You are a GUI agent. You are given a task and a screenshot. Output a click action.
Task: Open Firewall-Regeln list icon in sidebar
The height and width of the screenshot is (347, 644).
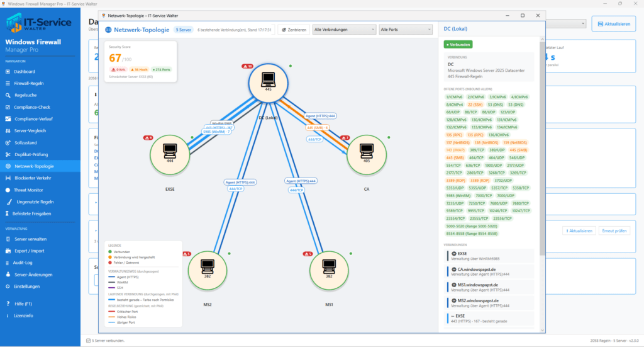tap(8, 84)
